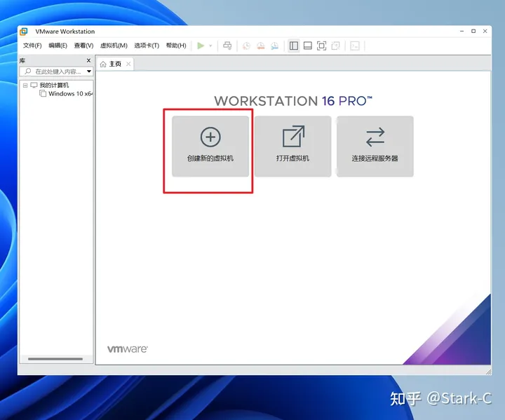
Task: Select 我的计算机 in the library tree
Action: [x=54, y=85]
